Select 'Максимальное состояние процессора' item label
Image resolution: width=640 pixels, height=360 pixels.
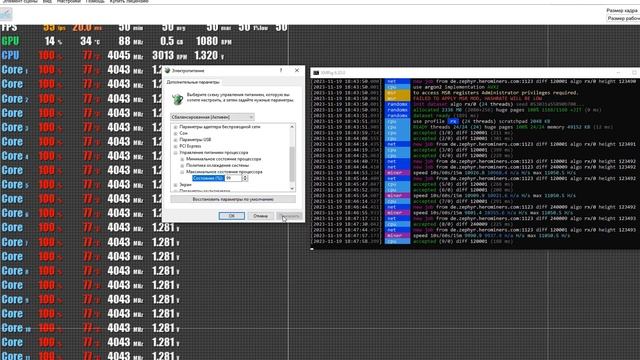coord(224,172)
